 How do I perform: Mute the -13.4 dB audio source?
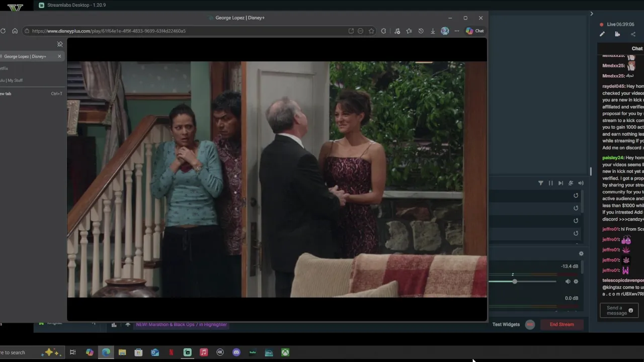tap(568, 282)
